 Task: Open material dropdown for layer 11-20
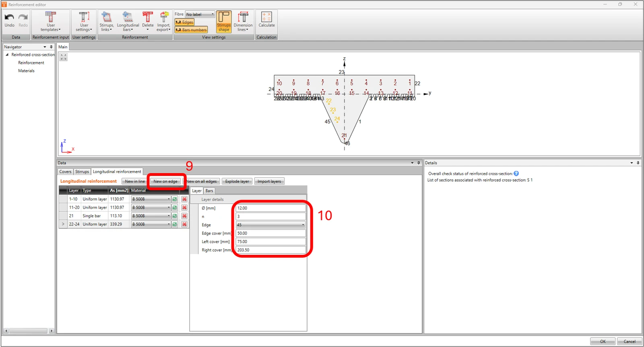coord(151,208)
